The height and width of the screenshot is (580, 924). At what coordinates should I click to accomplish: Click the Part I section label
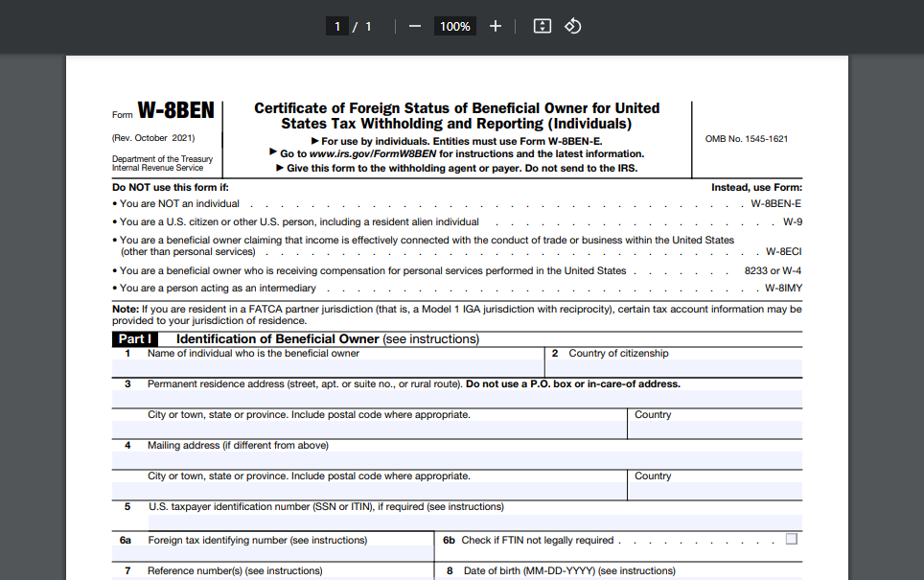[x=135, y=339]
